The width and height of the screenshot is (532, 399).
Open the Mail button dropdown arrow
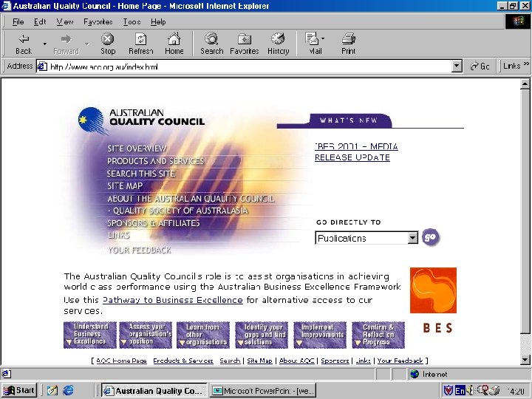click(322, 38)
